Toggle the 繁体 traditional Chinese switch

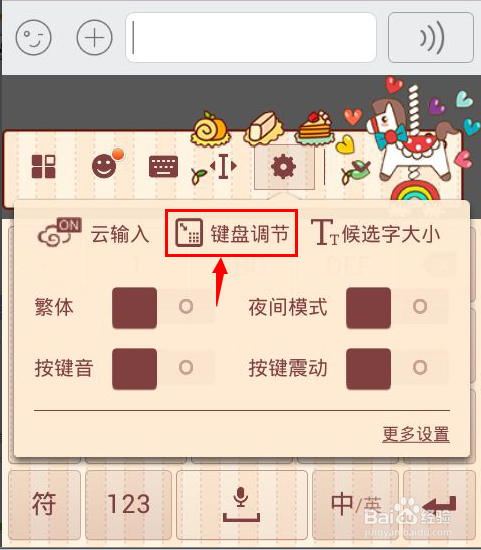click(x=163, y=308)
